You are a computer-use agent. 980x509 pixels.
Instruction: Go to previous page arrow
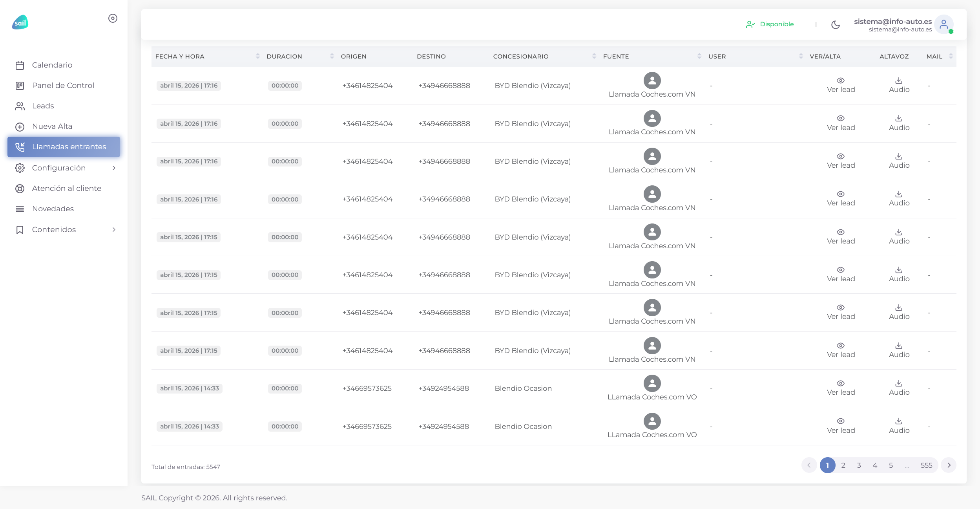click(x=809, y=465)
